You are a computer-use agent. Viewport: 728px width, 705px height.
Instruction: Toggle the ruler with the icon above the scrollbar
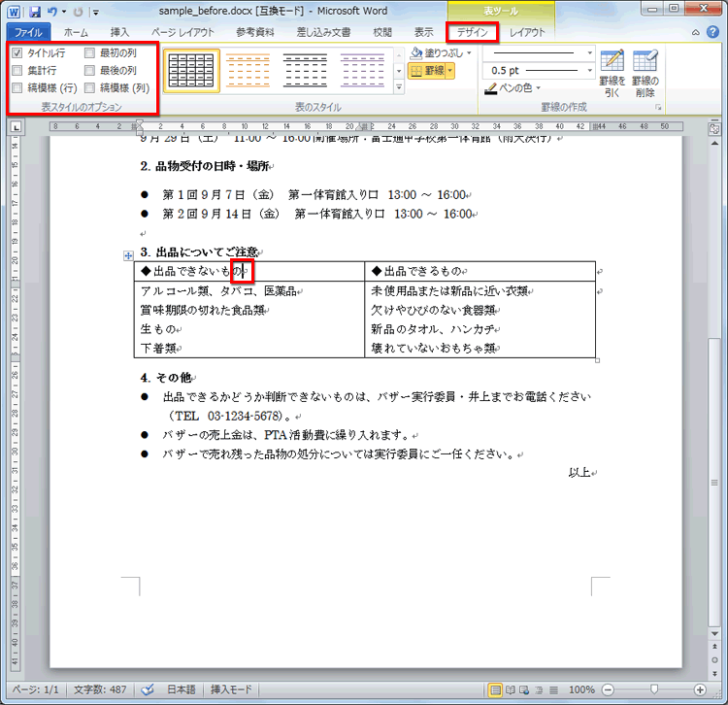click(x=714, y=129)
